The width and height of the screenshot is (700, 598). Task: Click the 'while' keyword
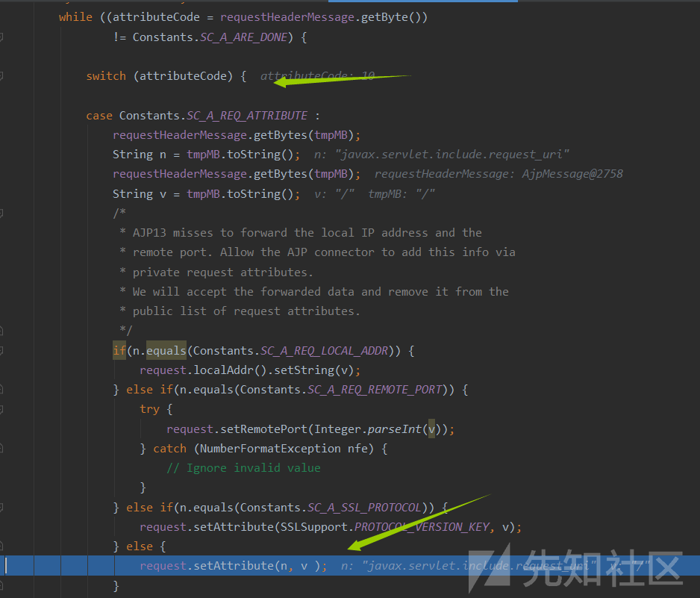pyautogui.click(x=75, y=17)
